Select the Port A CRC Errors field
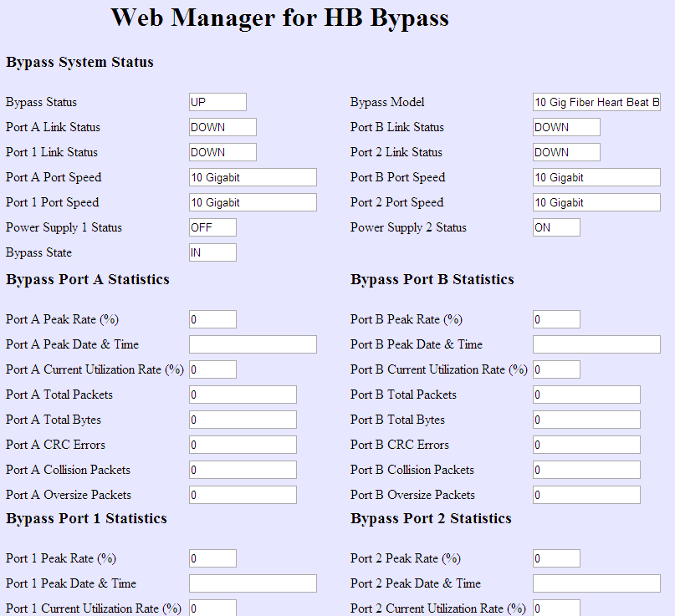 click(x=243, y=445)
